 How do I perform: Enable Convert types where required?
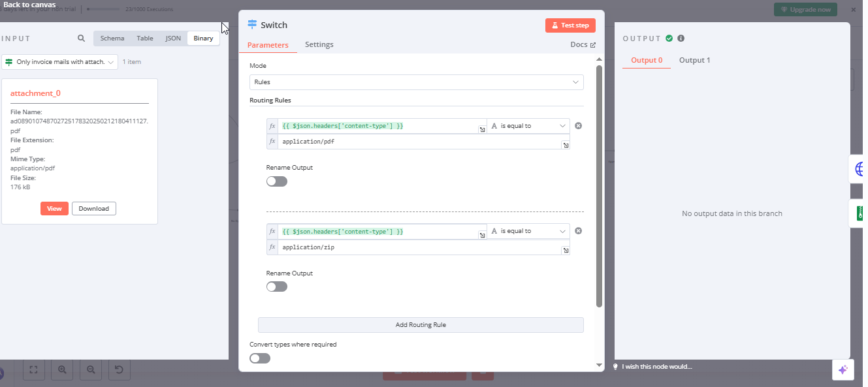(x=260, y=358)
